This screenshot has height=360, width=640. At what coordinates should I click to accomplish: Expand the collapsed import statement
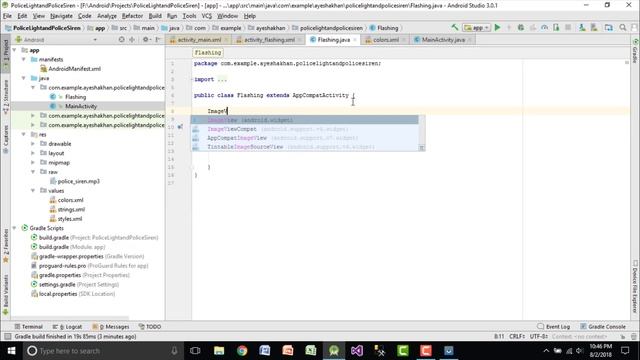point(222,79)
